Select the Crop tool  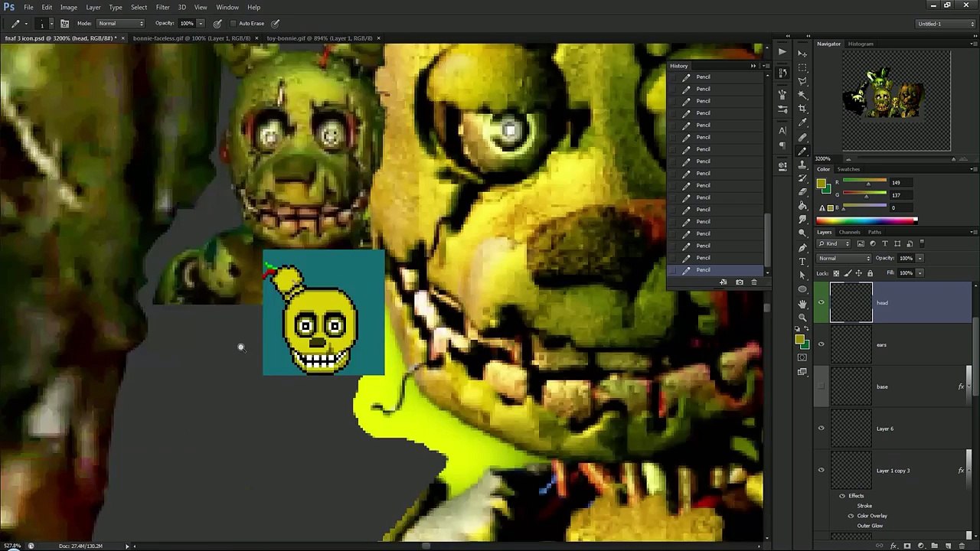[802, 109]
